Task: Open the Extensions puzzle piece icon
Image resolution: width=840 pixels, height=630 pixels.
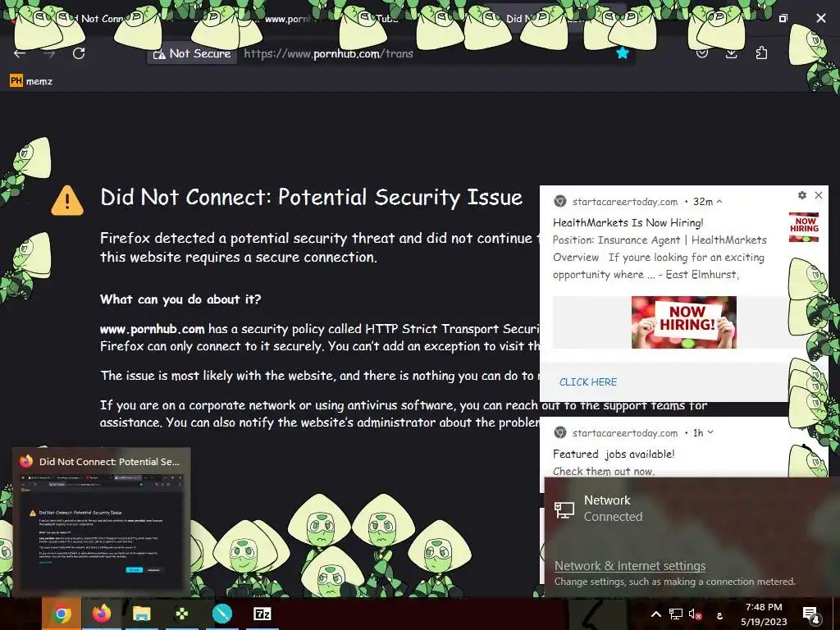Action: pos(761,53)
